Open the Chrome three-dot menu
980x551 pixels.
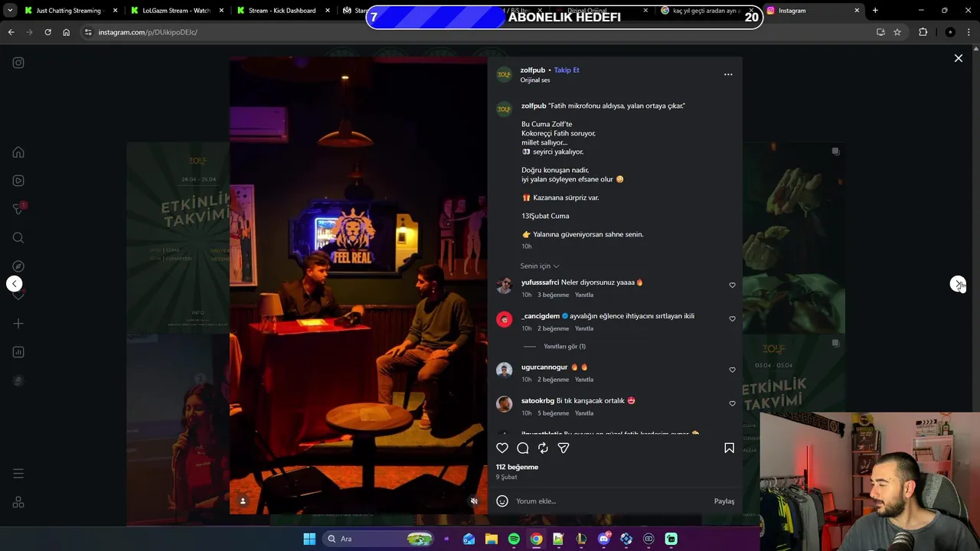coord(969,32)
